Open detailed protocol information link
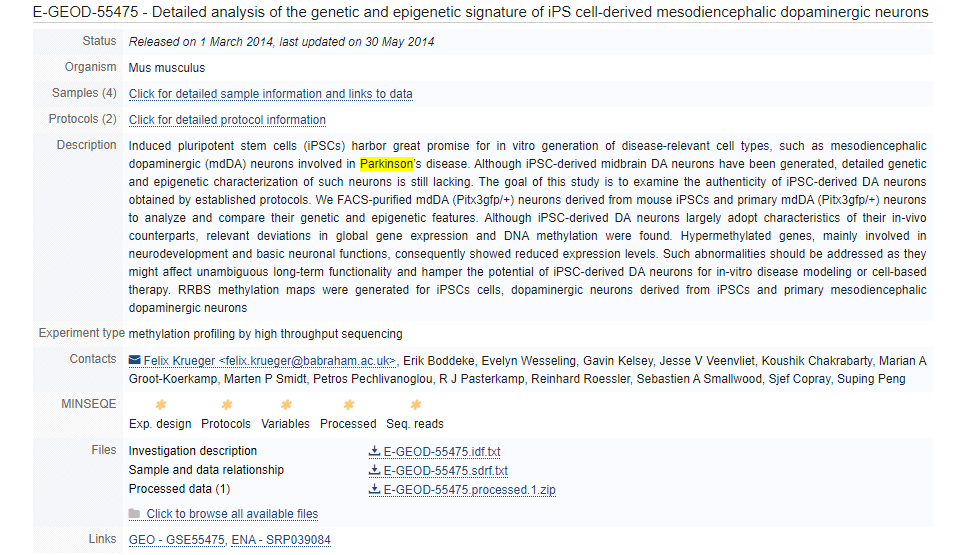This screenshot has width=961, height=555. 227,120
